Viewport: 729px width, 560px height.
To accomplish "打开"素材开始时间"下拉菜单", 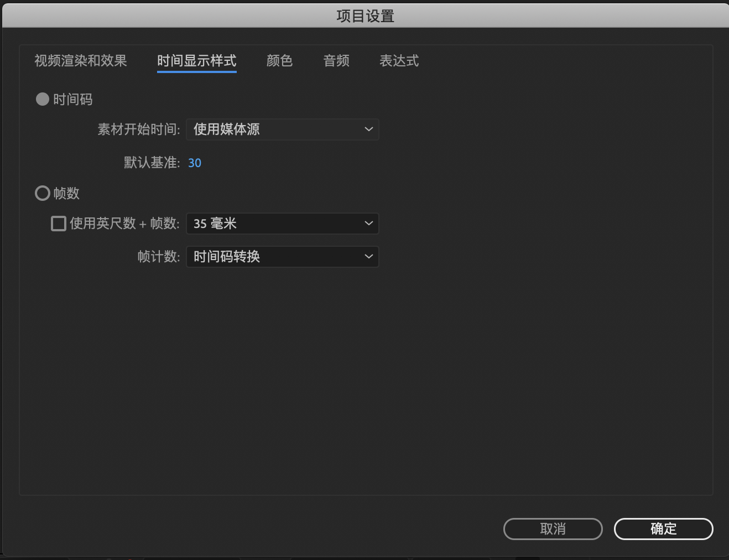I will click(282, 129).
